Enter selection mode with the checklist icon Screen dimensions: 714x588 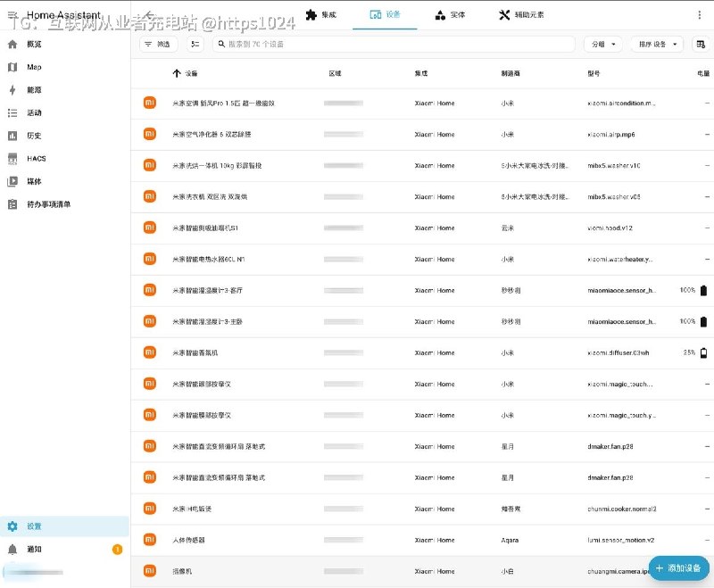(195, 44)
